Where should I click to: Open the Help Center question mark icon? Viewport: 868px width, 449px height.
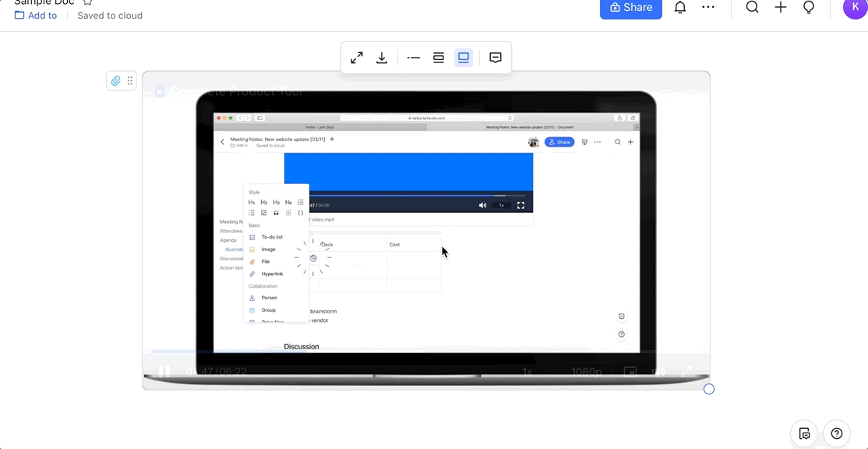(836, 433)
